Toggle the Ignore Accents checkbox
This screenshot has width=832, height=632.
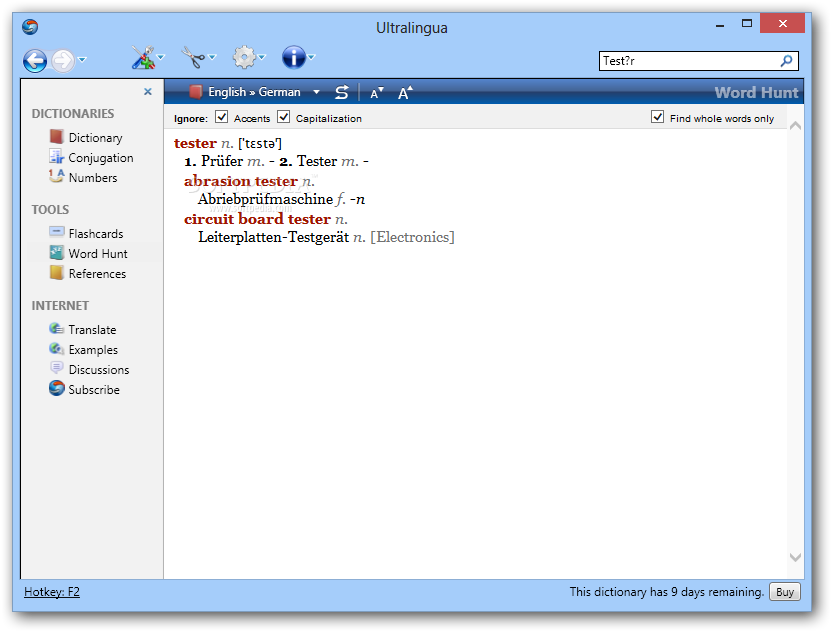click(x=221, y=117)
